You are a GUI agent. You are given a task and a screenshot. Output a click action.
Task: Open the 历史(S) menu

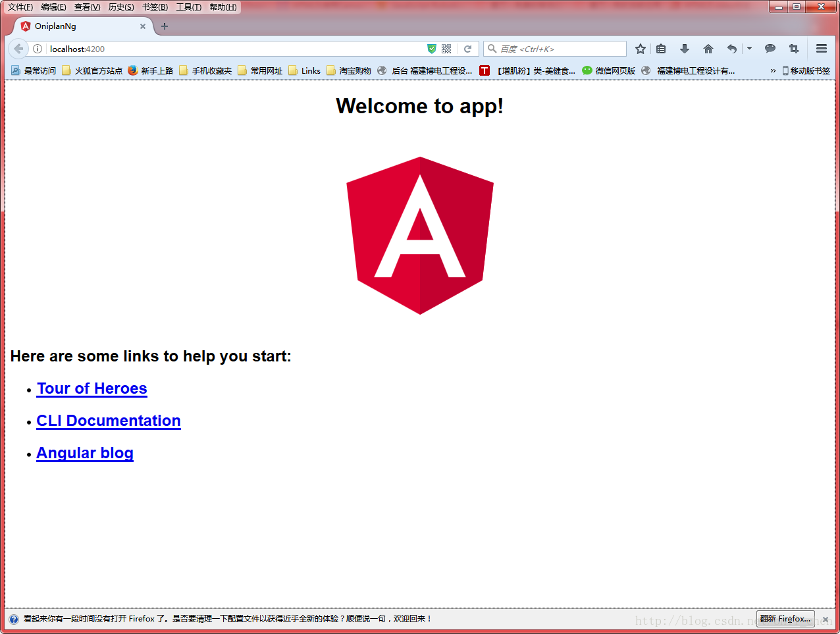click(x=121, y=7)
